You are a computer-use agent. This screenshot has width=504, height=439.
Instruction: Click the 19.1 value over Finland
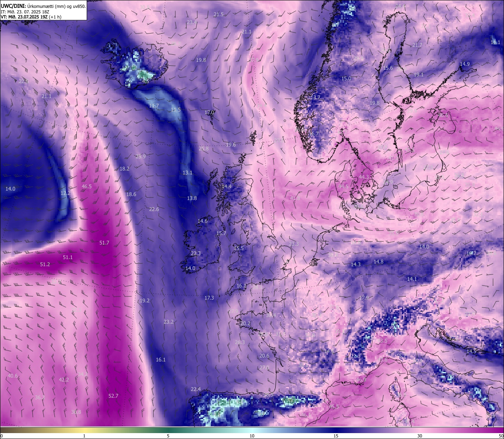point(419,74)
